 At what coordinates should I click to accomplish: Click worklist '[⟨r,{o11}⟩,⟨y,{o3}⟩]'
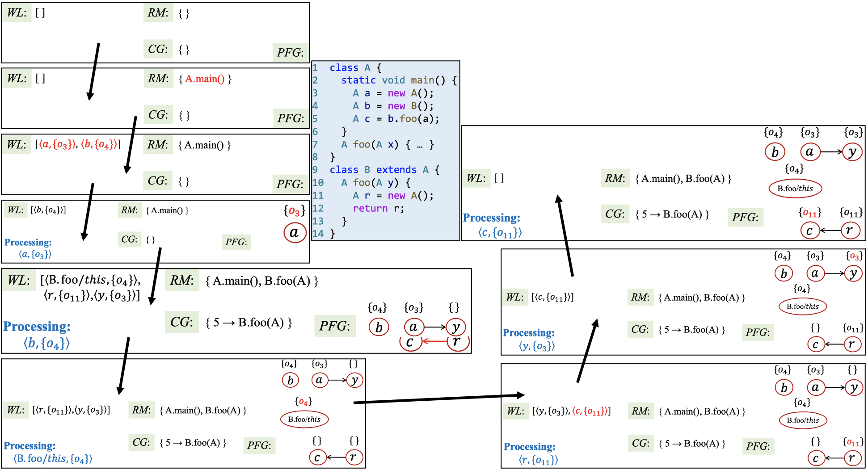71,410
